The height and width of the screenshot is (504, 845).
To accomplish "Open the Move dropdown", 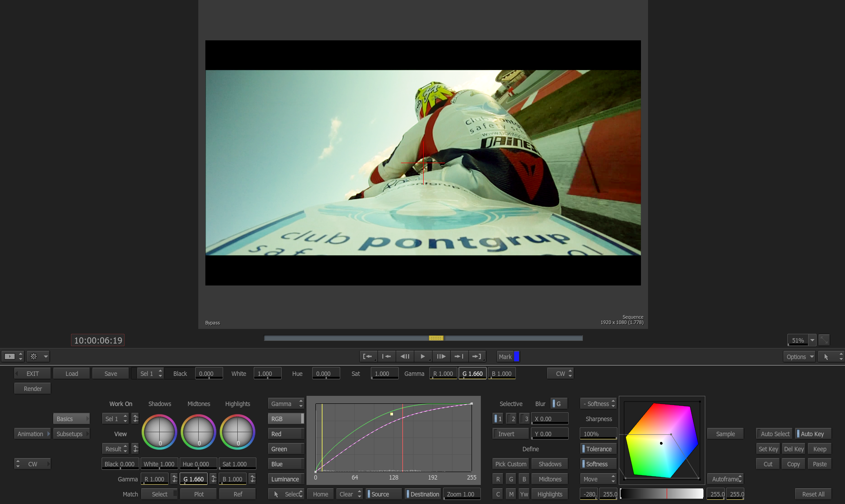I will [598, 479].
